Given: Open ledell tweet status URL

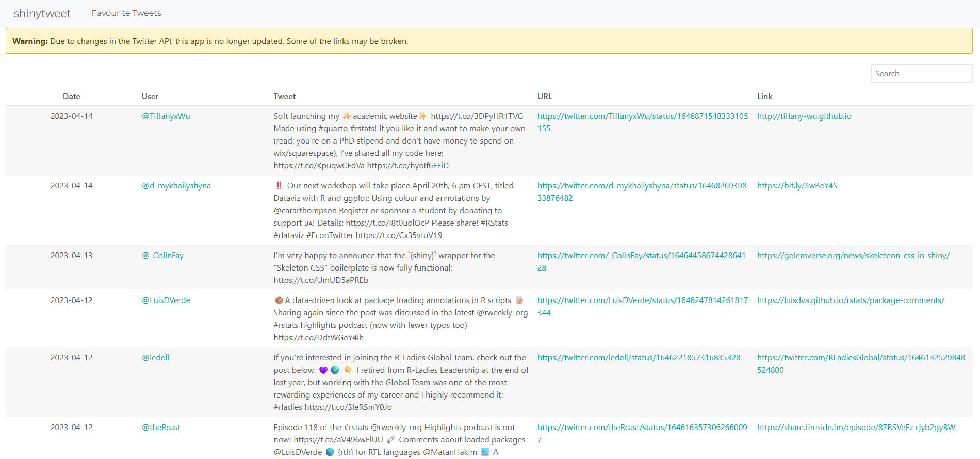Looking at the screenshot, I should 639,358.
